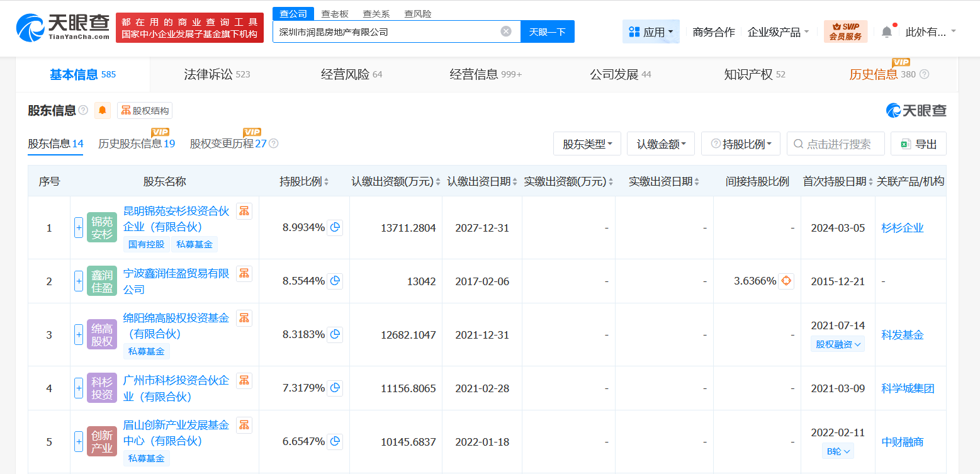Screen dimensions: 980x474
Task: Open SVIP 会员服务 membership badge
Action: pos(845,30)
